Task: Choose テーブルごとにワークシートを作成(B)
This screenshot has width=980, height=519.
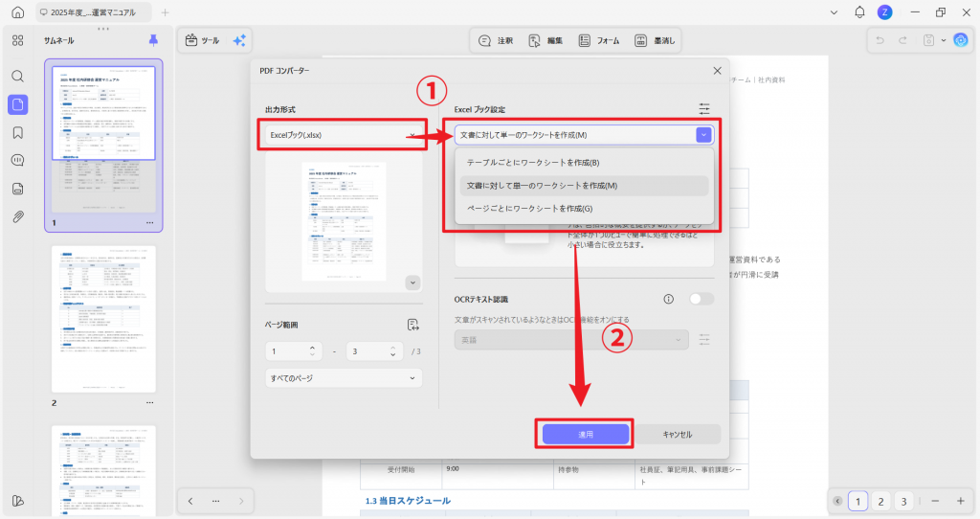Action: (584, 163)
